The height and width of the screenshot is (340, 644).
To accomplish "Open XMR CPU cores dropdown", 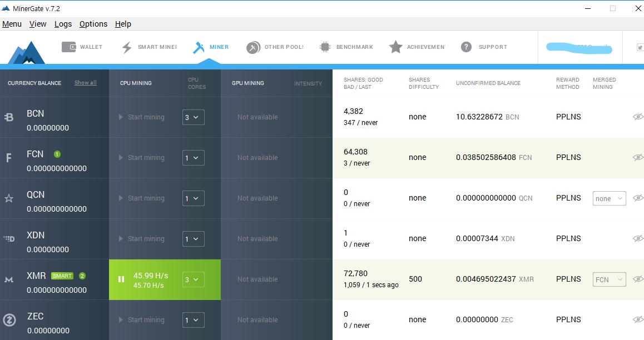I will click(x=194, y=279).
